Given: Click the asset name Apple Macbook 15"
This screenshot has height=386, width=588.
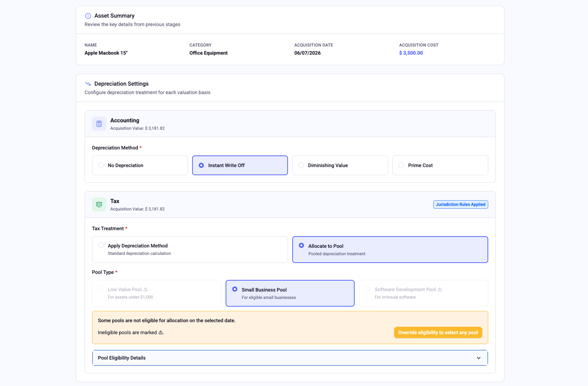Looking at the screenshot, I should click(106, 53).
